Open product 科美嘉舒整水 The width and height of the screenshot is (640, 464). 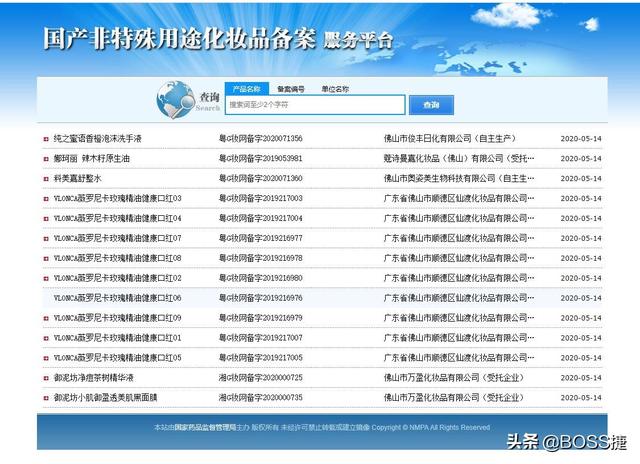[77, 178]
